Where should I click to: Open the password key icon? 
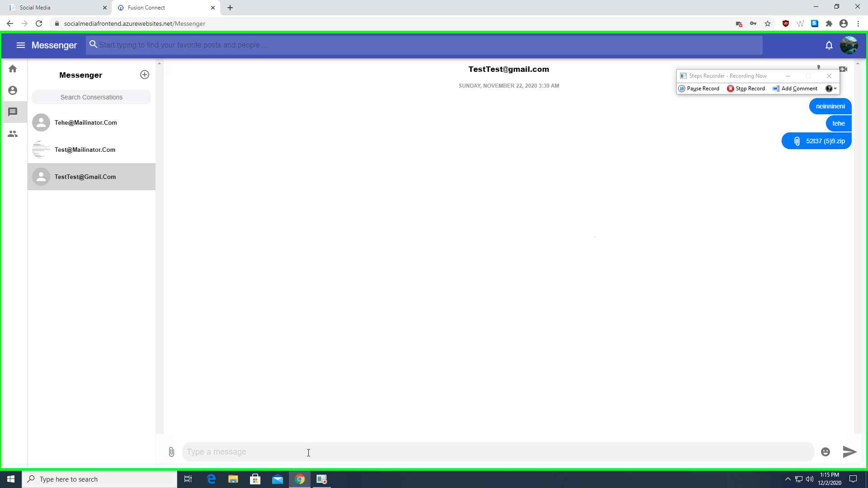pyautogui.click(x=753, y=23)
